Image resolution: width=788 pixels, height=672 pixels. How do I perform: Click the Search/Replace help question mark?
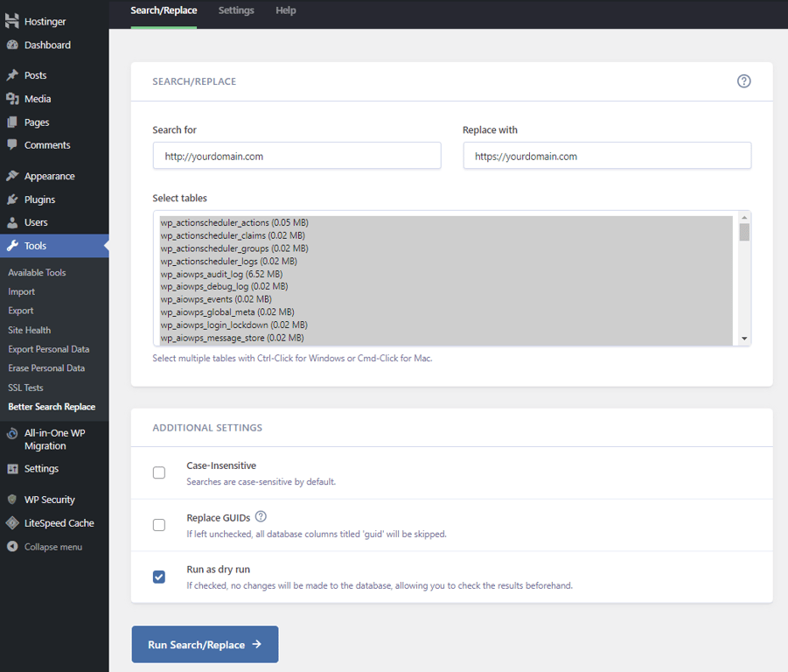coord(743,80)
